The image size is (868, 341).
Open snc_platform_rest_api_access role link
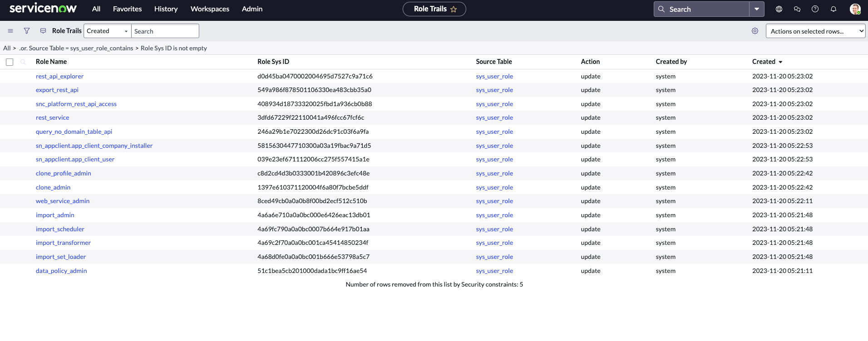[76, 104]
